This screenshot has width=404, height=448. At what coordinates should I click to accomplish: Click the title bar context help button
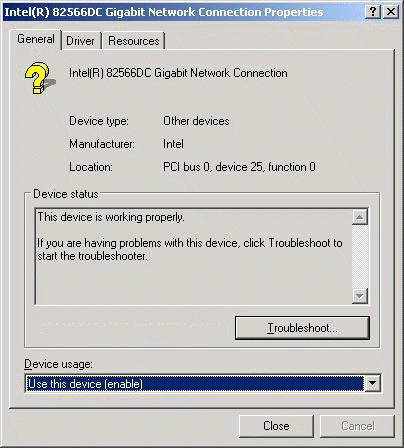pyautogui.click(x=373, y=12)
